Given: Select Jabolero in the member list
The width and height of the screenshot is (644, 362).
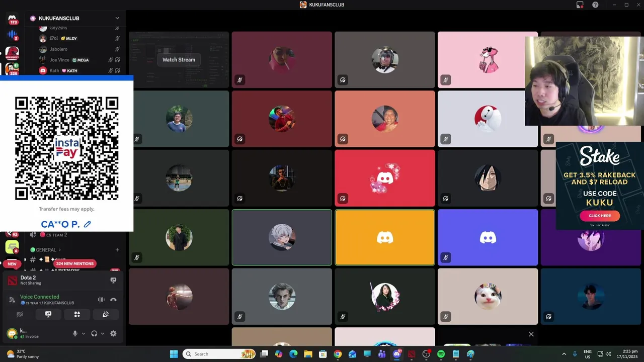Looking at the screenshot, I should [79, 49].
